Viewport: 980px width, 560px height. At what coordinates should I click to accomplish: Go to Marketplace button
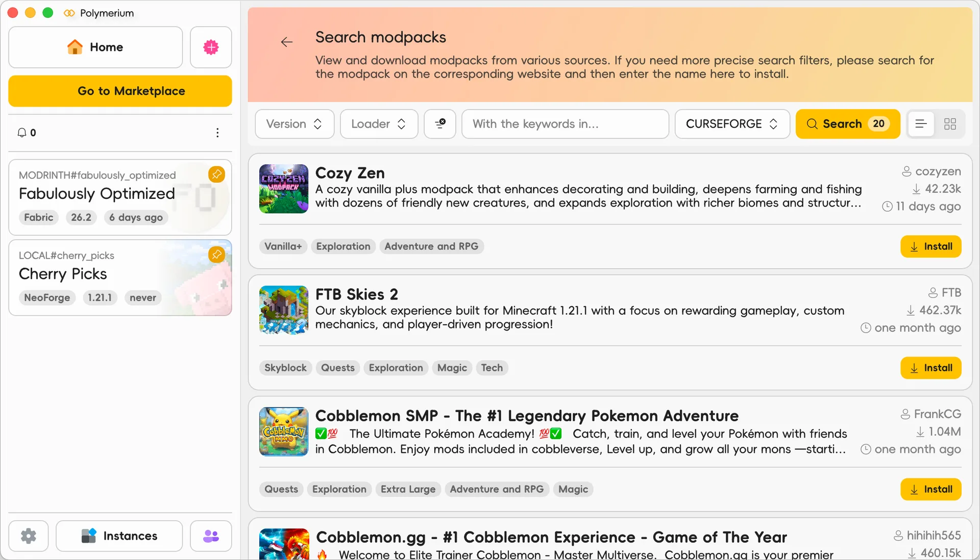click(x=120, y=91)
